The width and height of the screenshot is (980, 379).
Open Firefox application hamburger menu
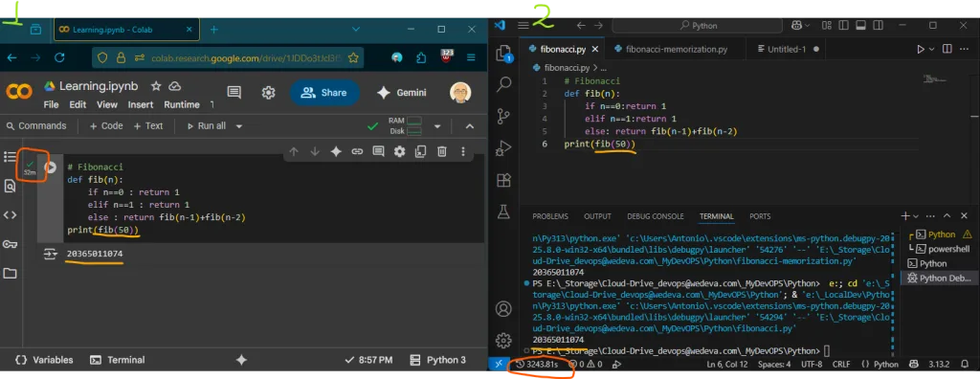pyautogui.click(x=471, y=57)
